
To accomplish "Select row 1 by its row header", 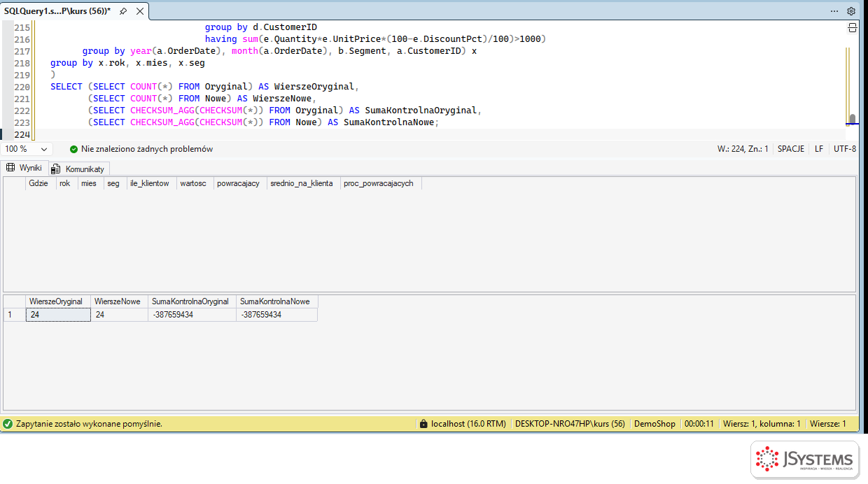I will coord(14,315).
